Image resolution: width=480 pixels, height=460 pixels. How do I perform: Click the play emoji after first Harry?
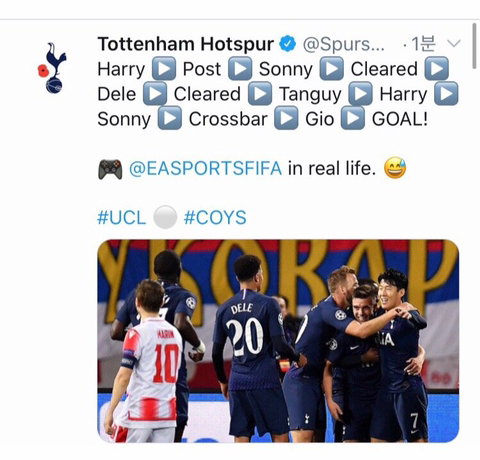tap(164, 68)
